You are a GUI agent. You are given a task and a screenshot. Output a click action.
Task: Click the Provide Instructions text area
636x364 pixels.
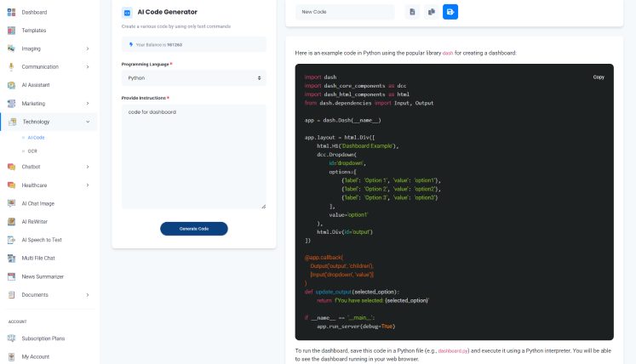(x=194, y=156)
